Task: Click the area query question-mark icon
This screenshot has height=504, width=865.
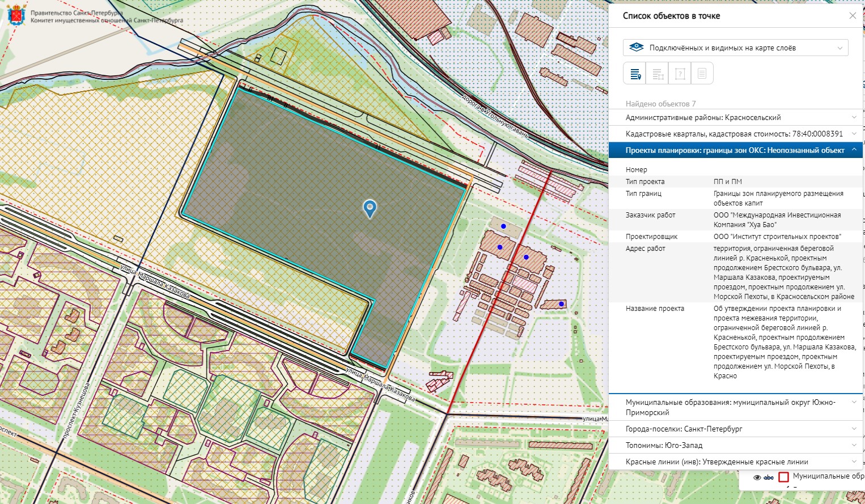Action: click(x=680, y=74)
